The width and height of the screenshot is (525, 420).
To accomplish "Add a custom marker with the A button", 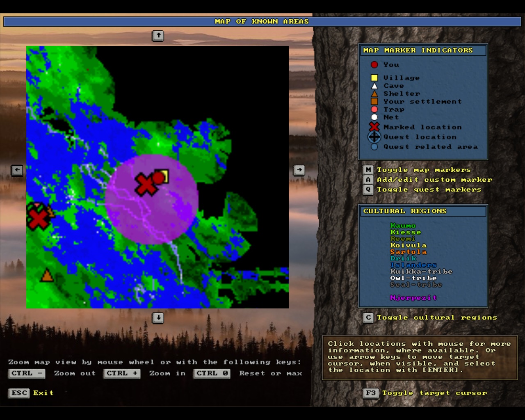I will pos(368,180).
